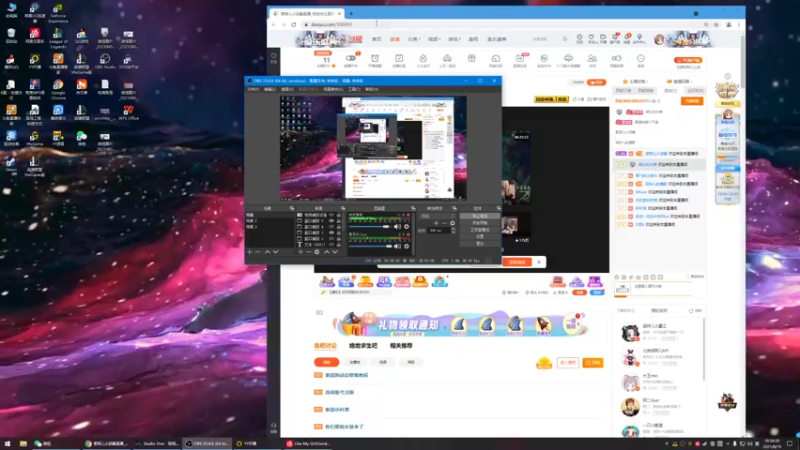
Task: Click the two-people icon in the Douyu streamer toolbar
Action: [592, 58]
